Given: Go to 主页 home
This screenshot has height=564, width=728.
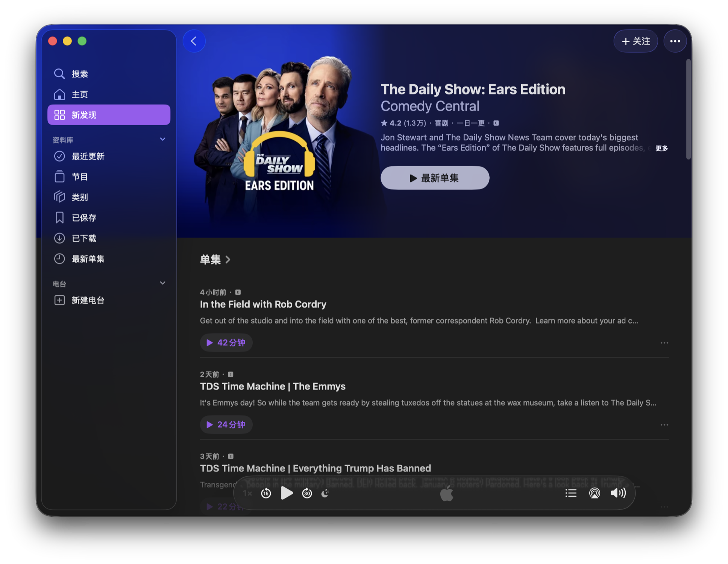Looking at the screenshot, I should pyautogui.click(x=109, y=94).
